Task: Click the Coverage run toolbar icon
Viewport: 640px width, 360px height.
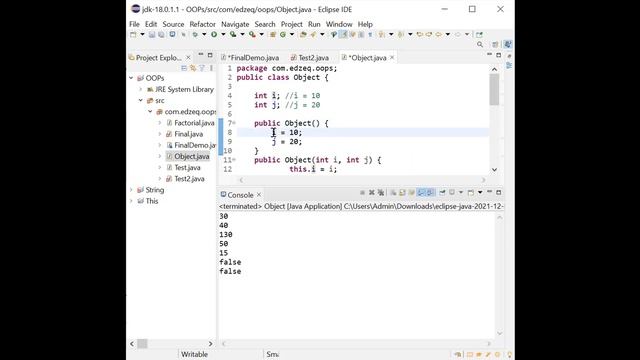Action: (x=233, y=35)
